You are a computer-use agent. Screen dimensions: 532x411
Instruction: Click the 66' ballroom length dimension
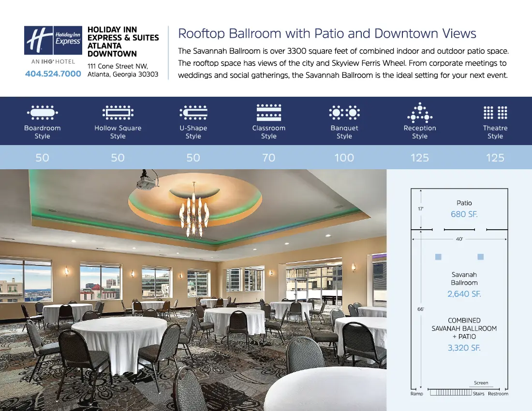(421, 309)
